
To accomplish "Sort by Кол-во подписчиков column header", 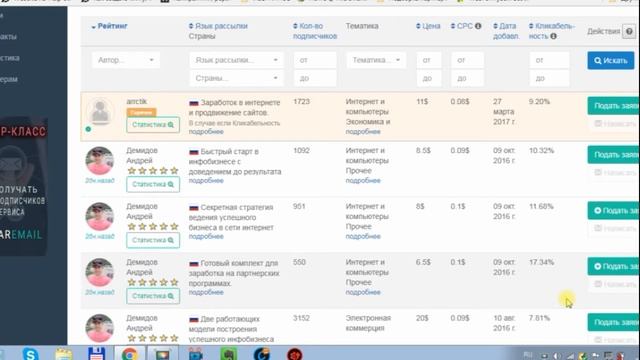I will tap(315, 31).
